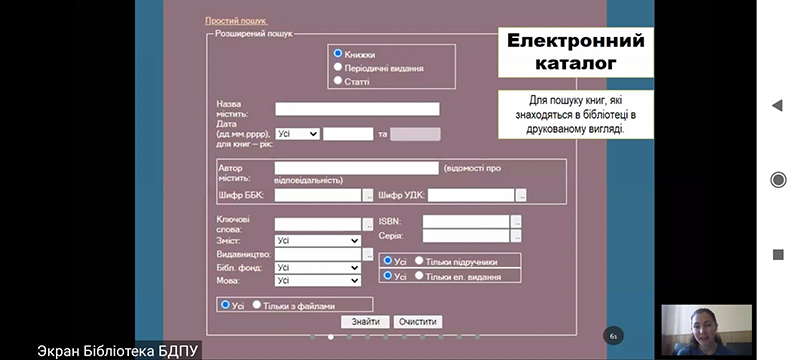The image size is (800, 360).
Task: Open the Простий пошук link
Action: (x=236, y=21)
